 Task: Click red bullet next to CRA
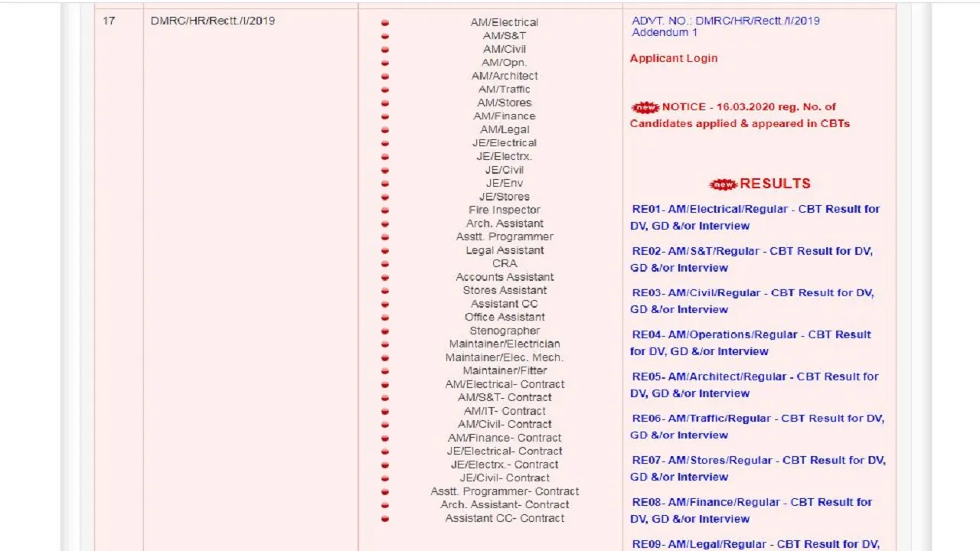(385, 264)
